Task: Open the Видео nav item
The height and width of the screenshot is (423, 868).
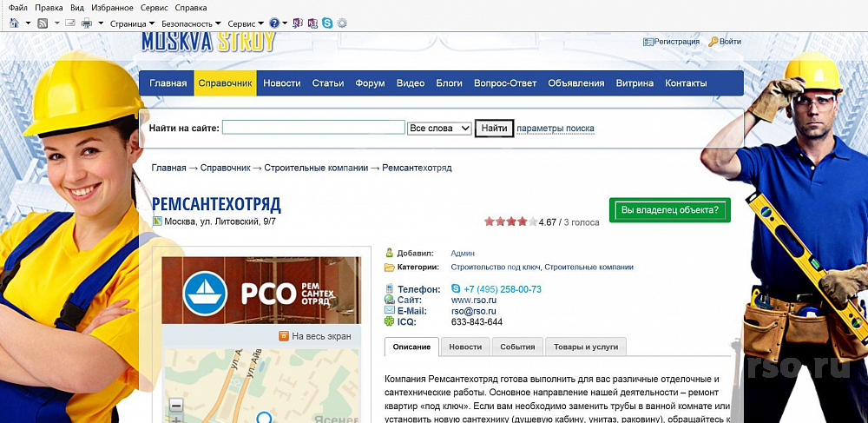Action: click(411, 83)
